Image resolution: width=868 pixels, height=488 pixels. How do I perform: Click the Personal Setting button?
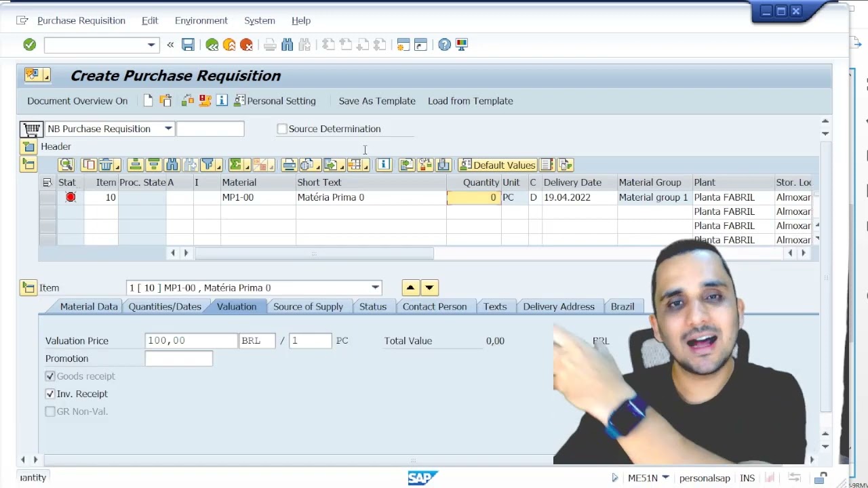click(275, 101)
